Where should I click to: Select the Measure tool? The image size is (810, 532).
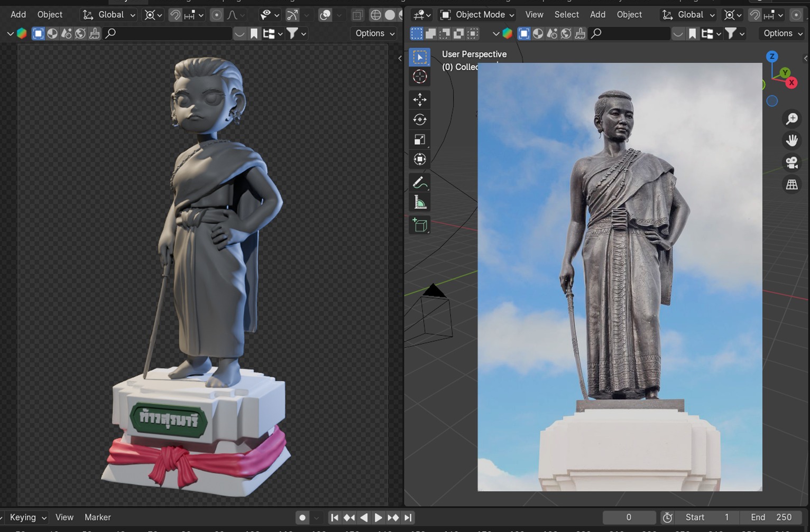pyautogui.click(x=420, y=203)
